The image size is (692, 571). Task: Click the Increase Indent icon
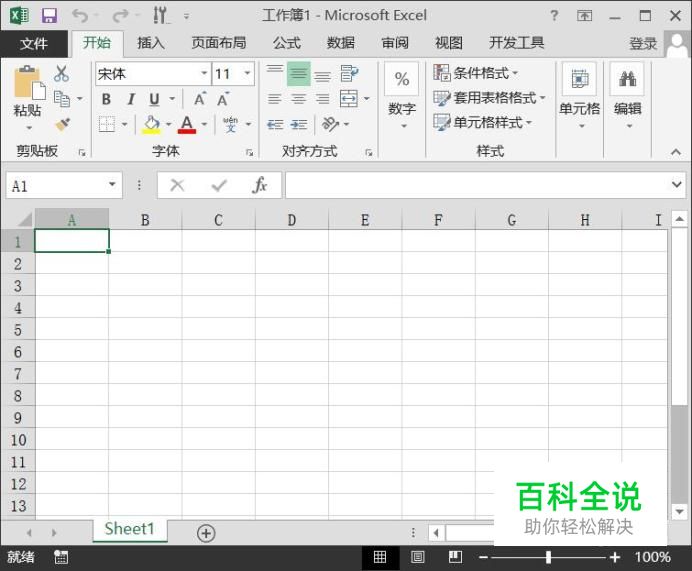point(299,124)
